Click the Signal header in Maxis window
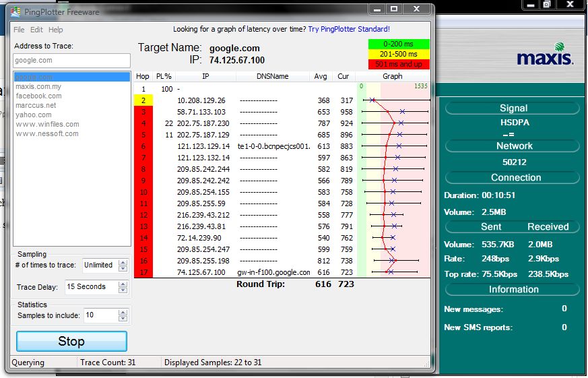Image resolution: width=588 pixels, height=378 pixels. coord(513,108)
